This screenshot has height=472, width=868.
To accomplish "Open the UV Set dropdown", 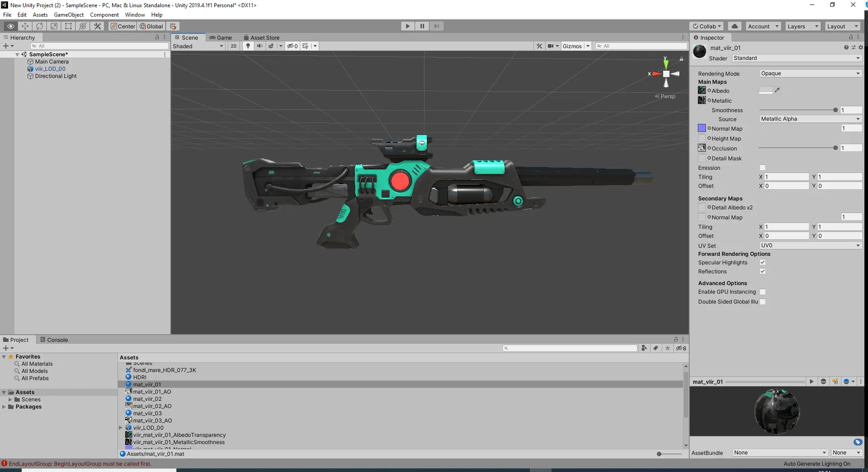I will tap(810, 245).
